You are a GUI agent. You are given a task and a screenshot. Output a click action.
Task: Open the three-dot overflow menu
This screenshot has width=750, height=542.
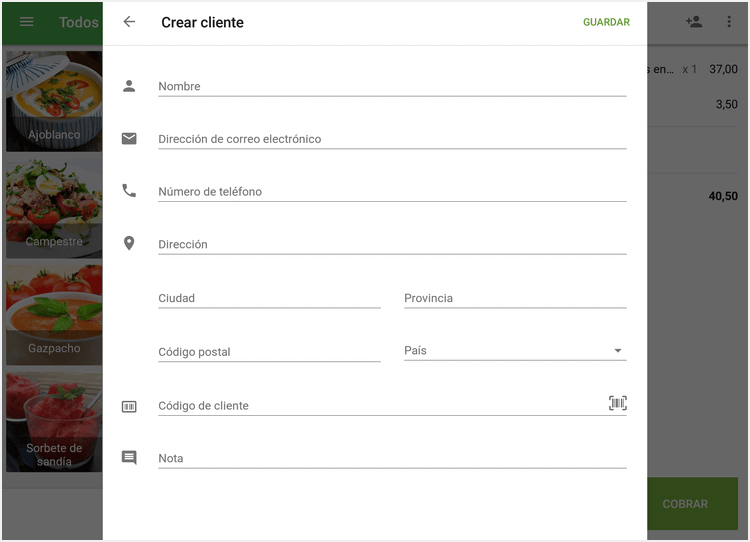click(728, 22)
